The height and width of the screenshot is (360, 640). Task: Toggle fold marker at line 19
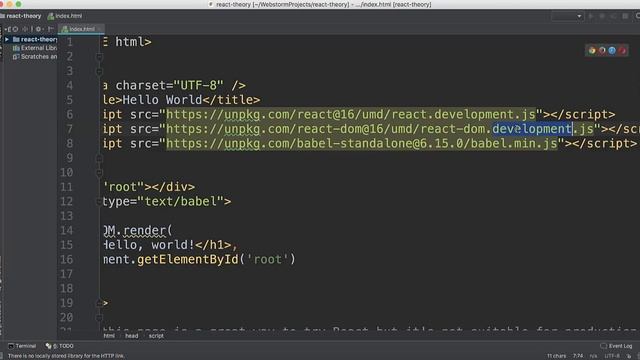pos(99,303)
